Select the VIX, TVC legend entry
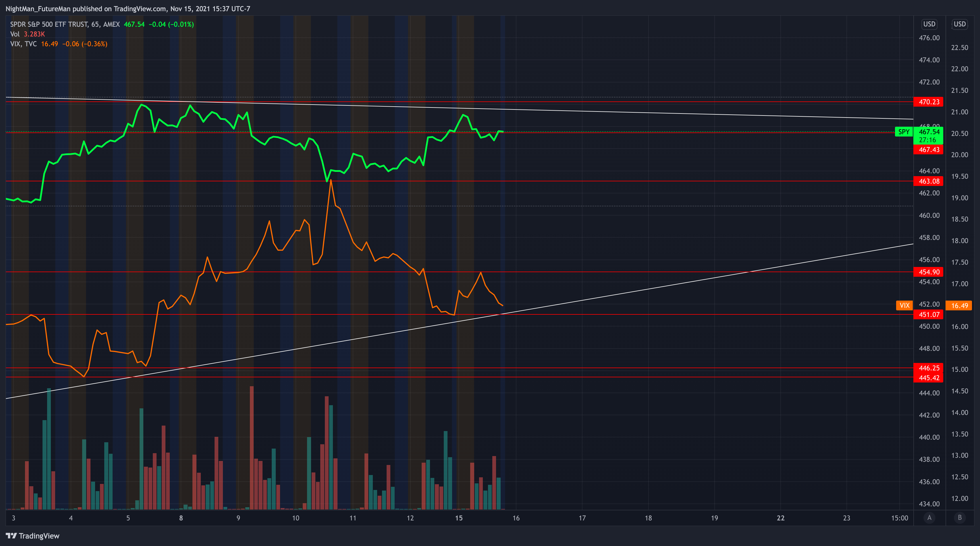 (24, 44)
